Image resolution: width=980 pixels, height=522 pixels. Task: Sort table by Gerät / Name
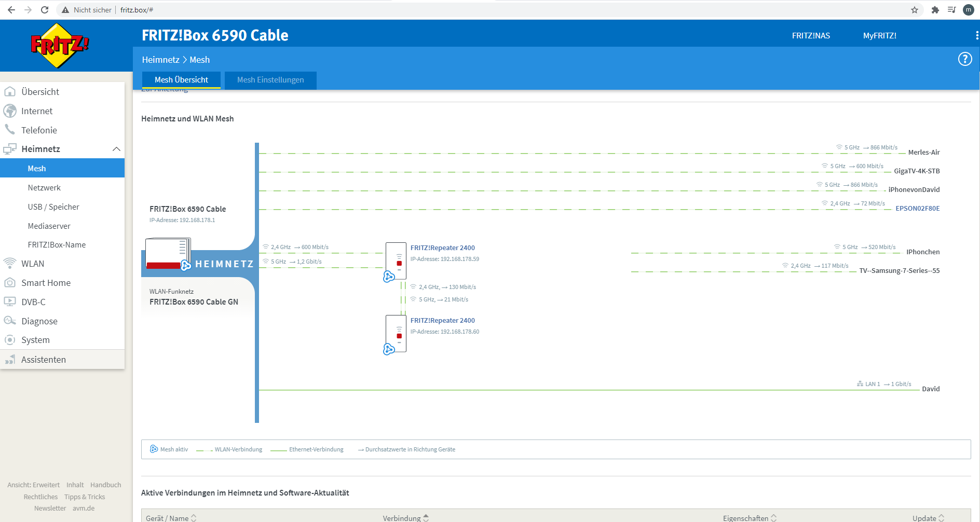[171, 518]
